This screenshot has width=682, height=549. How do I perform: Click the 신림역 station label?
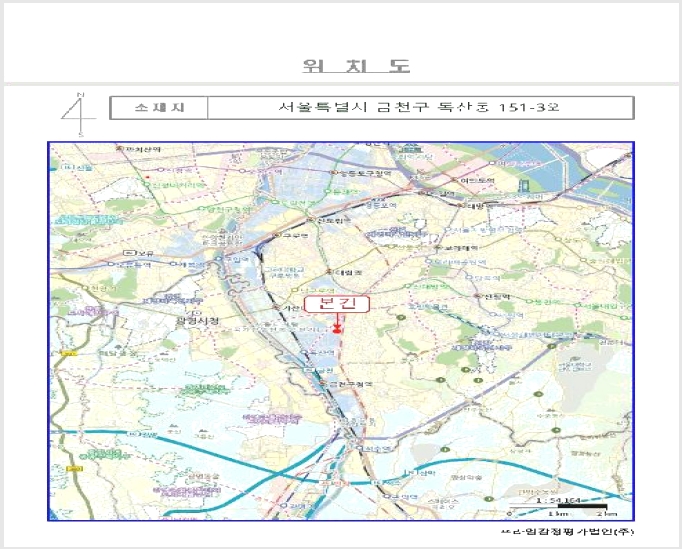coord(497,297)
